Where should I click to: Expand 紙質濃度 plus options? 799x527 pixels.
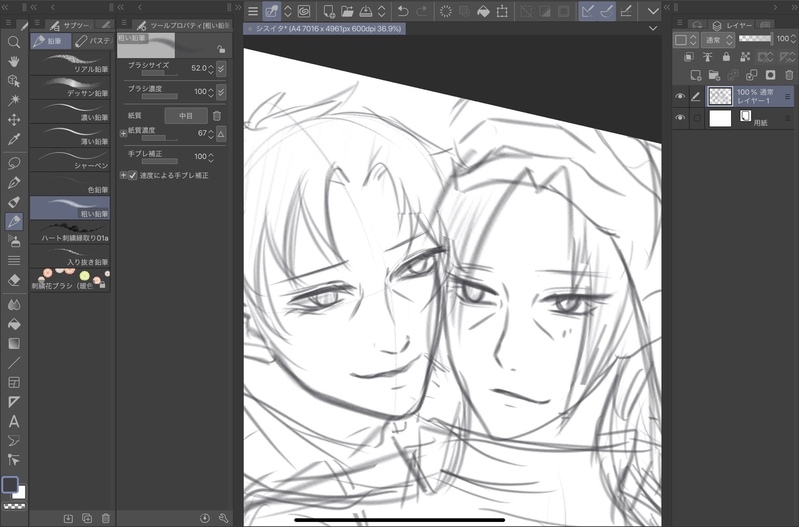tap(123, 134)
